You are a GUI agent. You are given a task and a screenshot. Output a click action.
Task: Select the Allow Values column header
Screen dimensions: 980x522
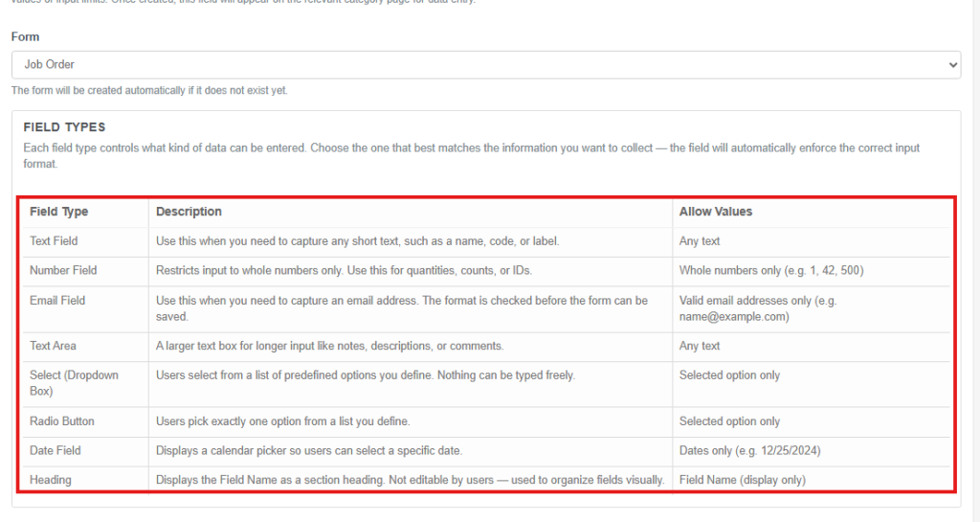[x=716, y=212]
